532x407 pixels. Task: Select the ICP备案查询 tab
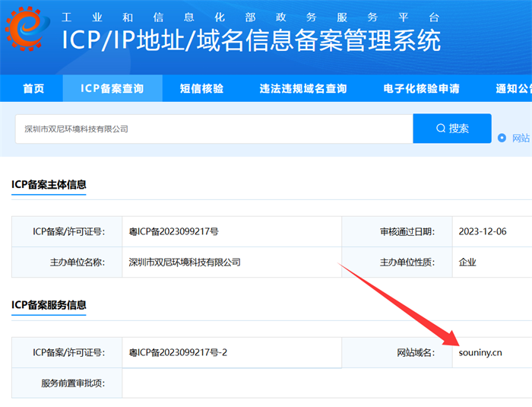pyautogui.click(x=112, y=88)
